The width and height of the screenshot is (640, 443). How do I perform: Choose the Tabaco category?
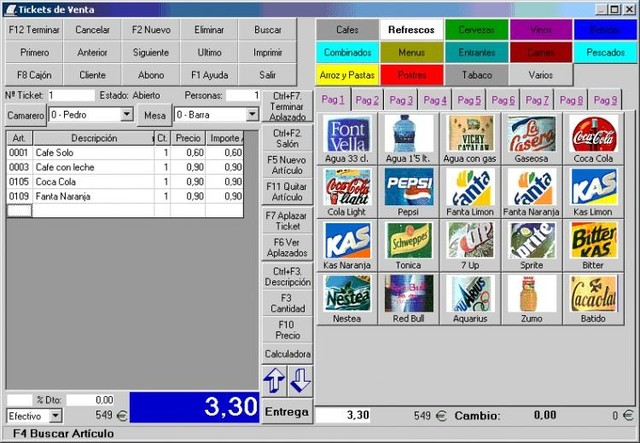tap(476, 75)
